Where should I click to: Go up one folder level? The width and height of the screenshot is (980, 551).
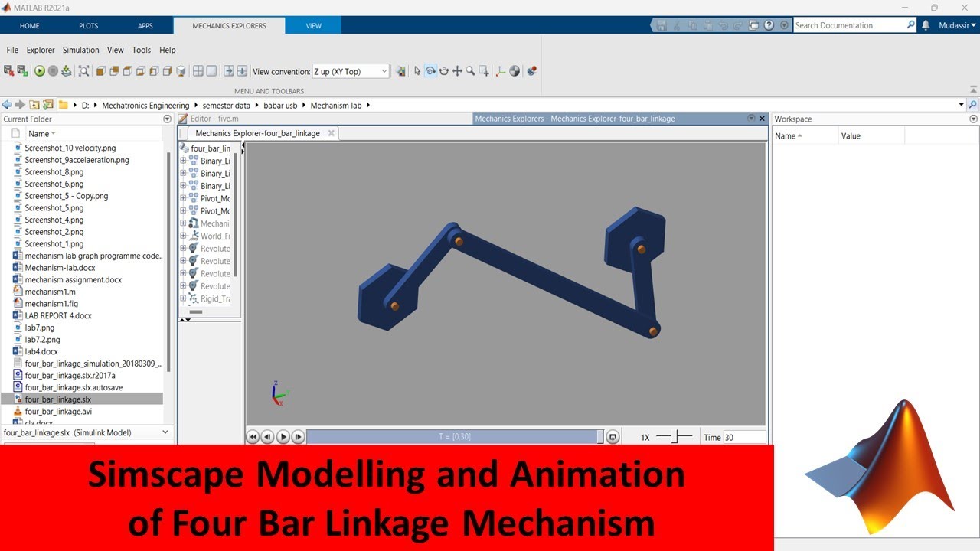coord(34,105)
